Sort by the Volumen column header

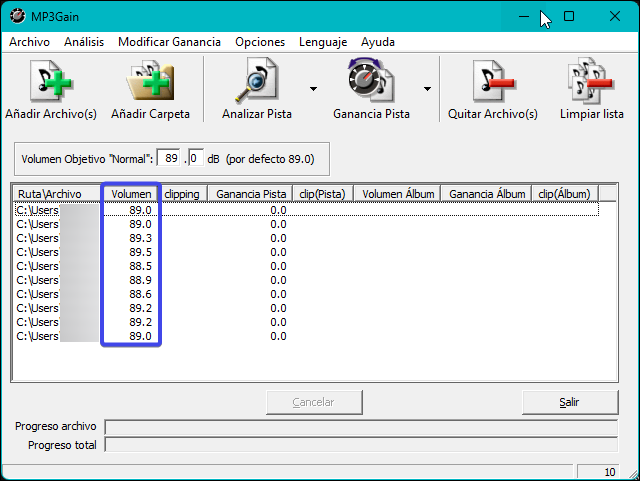point(130,194)
